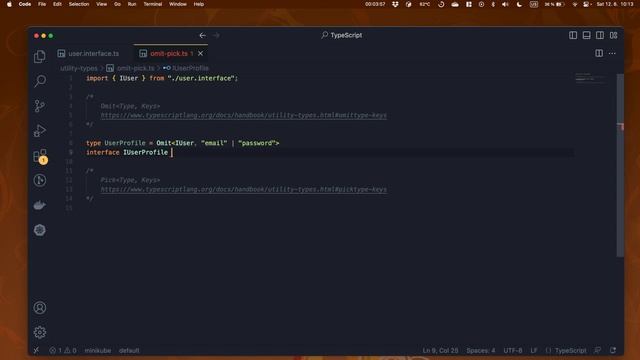Toggle the secondary side bar layout icon
Screen dimensions: 640x360
(x=600, y=36)
